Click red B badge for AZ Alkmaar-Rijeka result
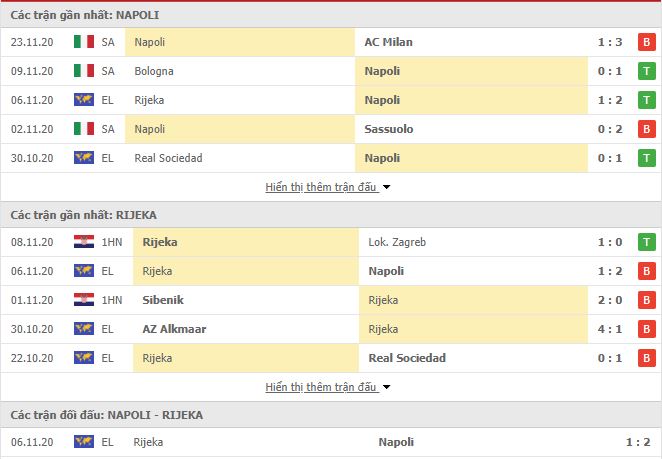The height and width of the screenshot is (459, 662). pyautogui.click(x=646, y=329)
